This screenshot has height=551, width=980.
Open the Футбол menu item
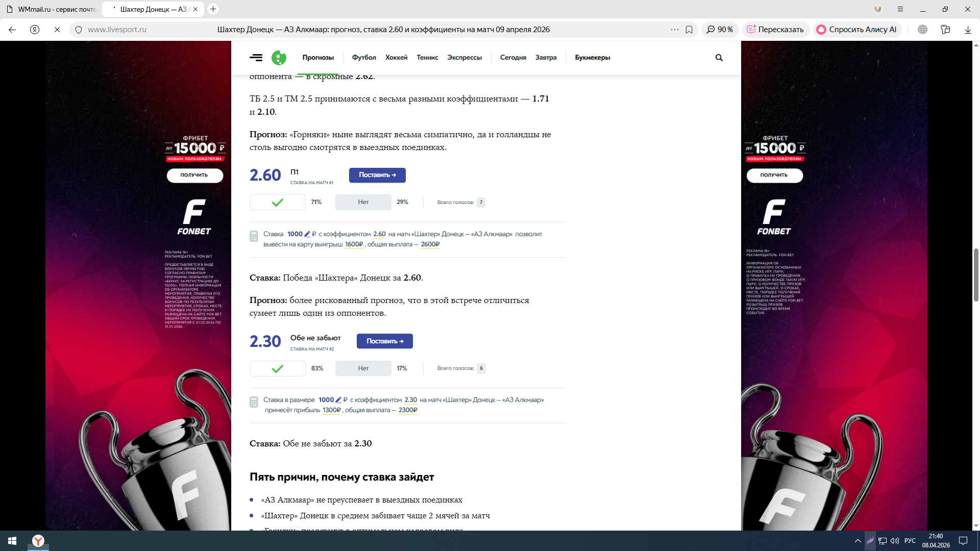pyautogui.click(x=364, y=58)
